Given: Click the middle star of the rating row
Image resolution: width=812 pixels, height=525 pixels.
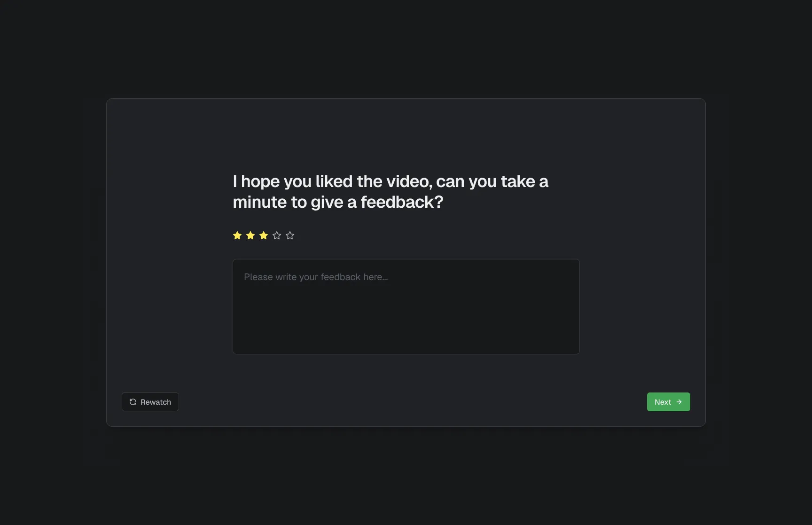Looking at the screenshot, I should (264, 235).
